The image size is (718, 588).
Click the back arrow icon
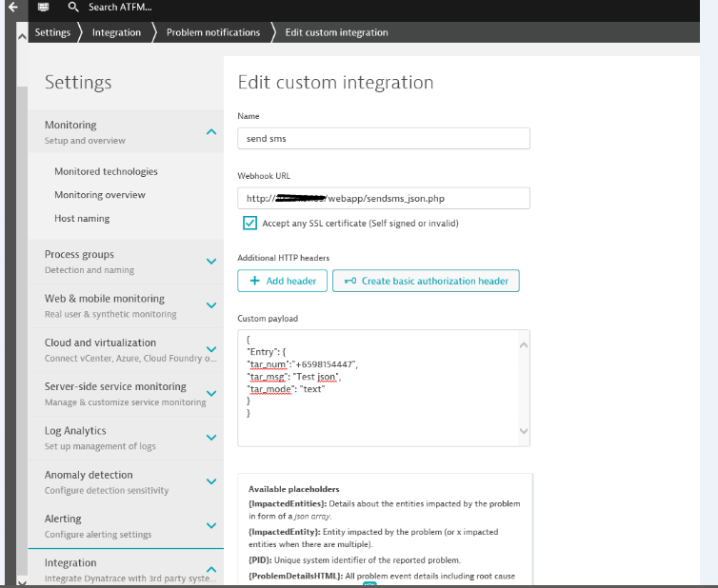click(x=12, y=7)
